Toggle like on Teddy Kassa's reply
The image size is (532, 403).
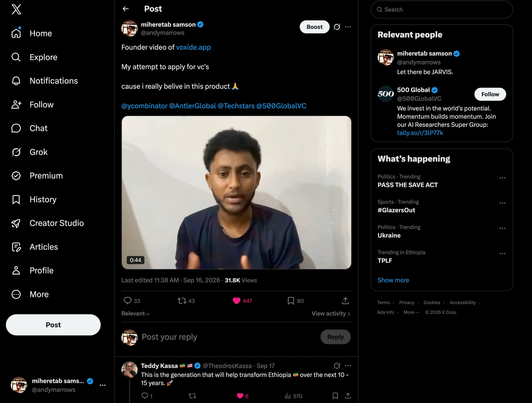click(240, 395)
